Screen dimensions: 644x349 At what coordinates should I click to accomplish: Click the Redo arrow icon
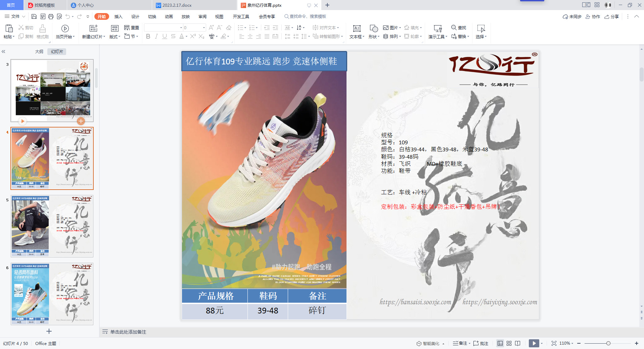79,16
